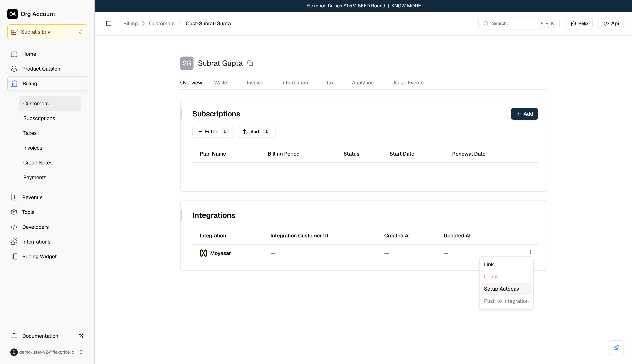The image size is (632, 364).
Task: Switch to the Invoice tab
Action: pos(255,83)
